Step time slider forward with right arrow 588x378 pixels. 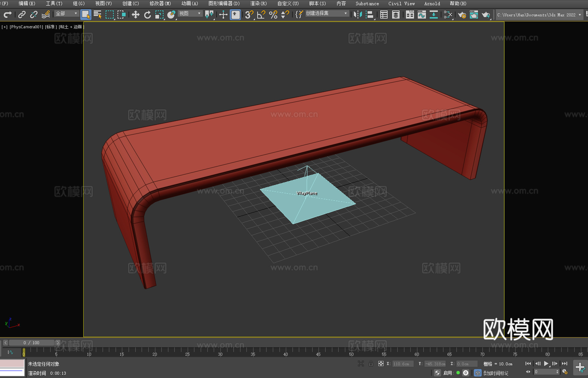tap(58, 343)
